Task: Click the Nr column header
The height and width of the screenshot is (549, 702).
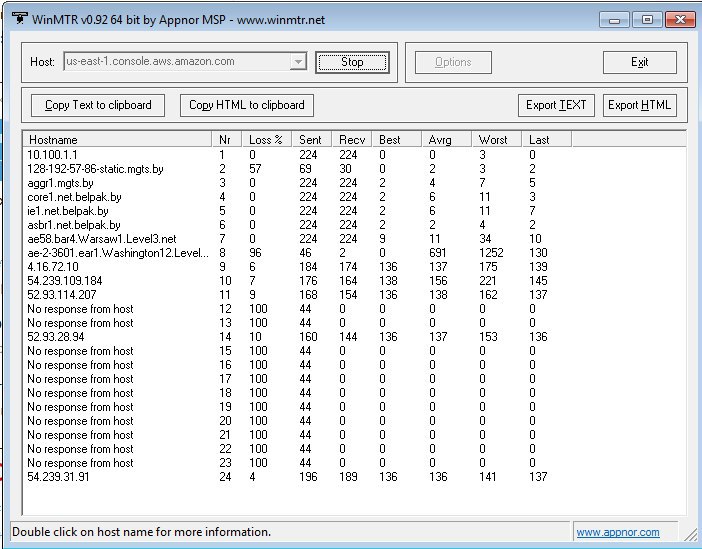Action: point(227,140)
